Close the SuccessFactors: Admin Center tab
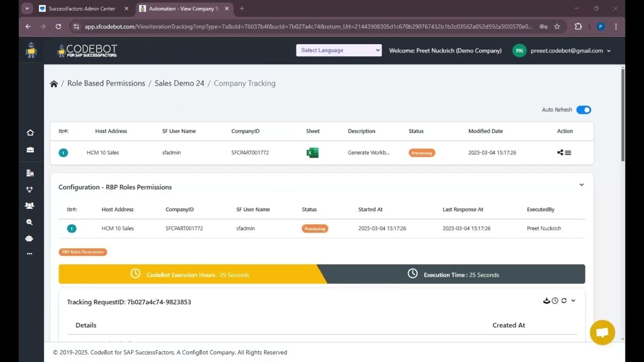 pos(127,9)
